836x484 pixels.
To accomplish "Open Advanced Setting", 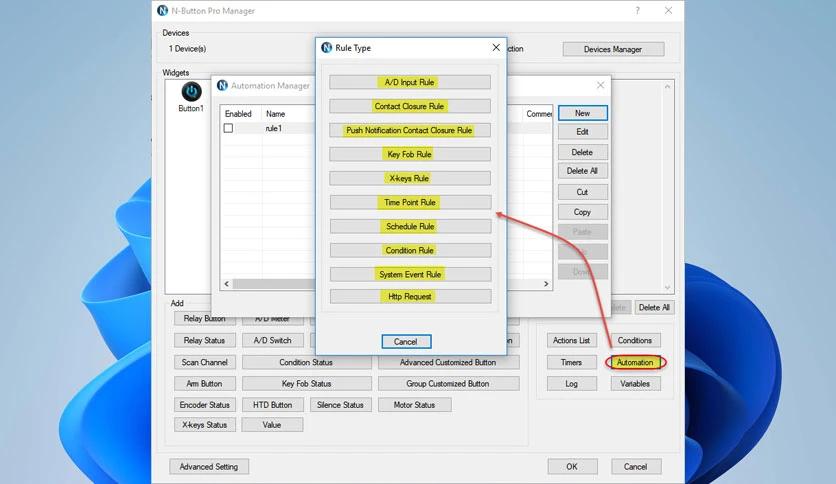I will point(209,466).
